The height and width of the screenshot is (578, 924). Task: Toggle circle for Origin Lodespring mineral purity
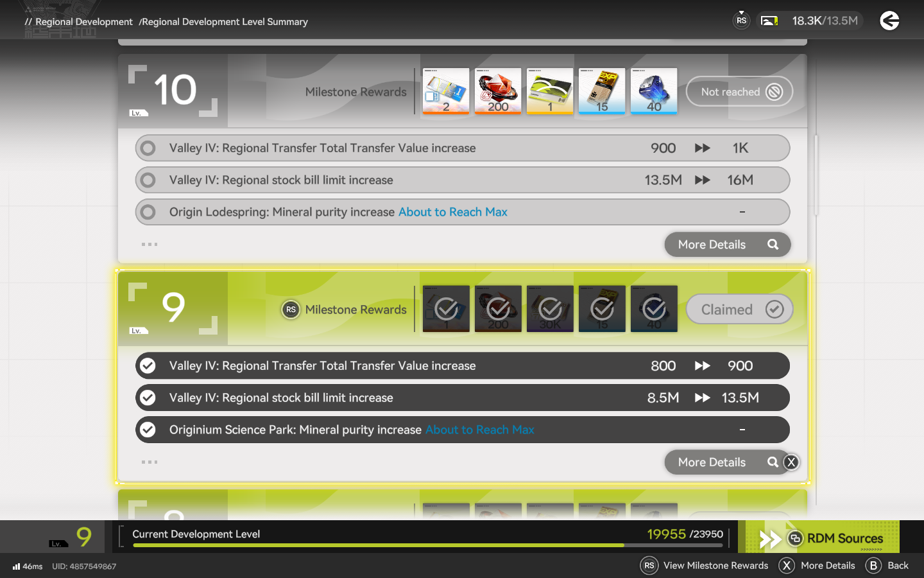(x=148, y=212)
